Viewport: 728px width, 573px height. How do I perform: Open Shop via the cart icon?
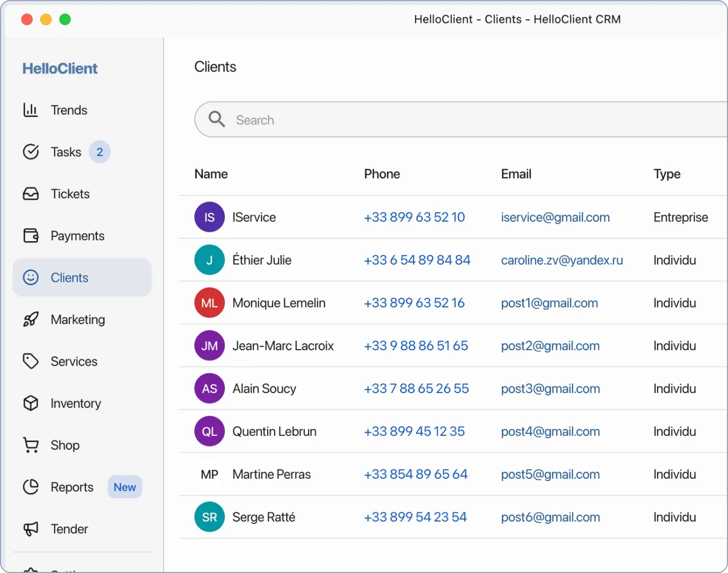(31, 445)
